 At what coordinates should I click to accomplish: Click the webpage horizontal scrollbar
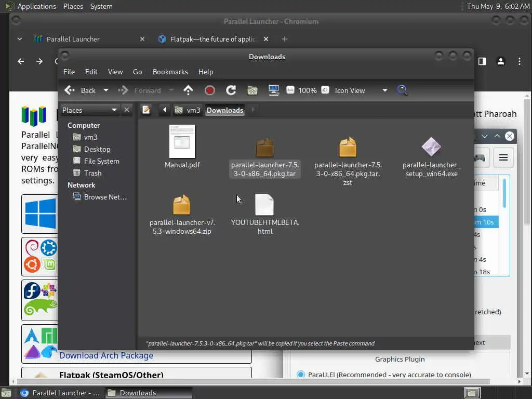coord(253,381)
